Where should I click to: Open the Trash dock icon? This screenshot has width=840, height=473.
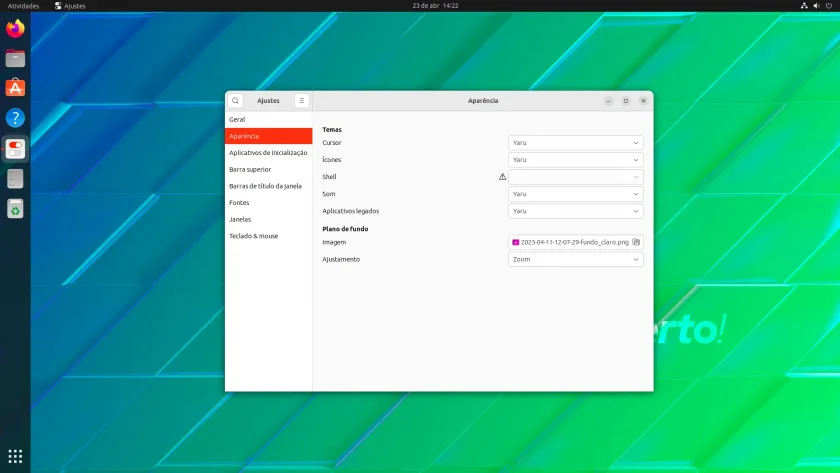[15, 209]
